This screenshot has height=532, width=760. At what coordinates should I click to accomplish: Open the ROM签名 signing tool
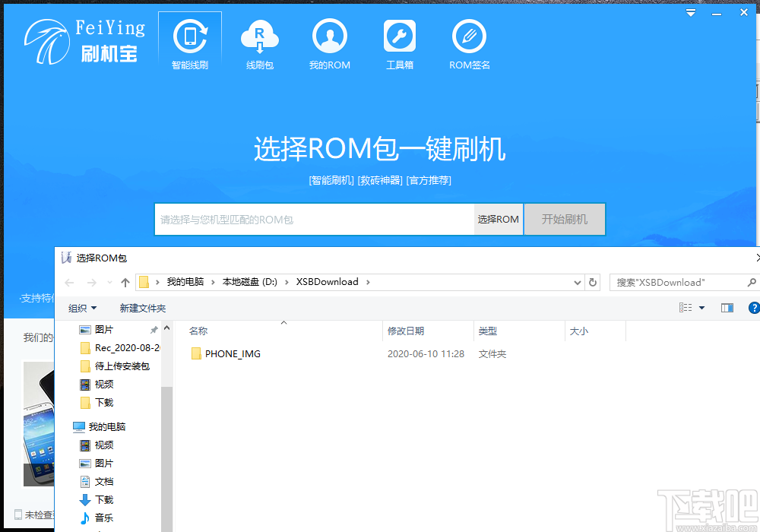tap(469, 42)
